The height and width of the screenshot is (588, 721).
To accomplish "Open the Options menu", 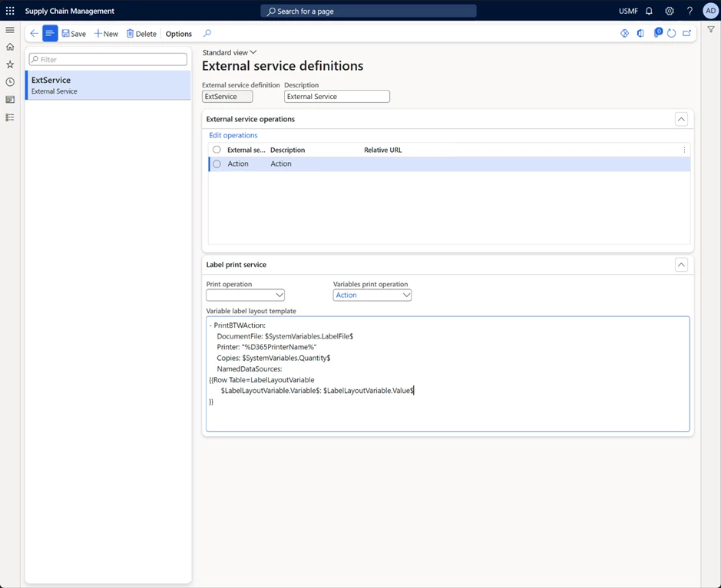I will tap(177, 34).
